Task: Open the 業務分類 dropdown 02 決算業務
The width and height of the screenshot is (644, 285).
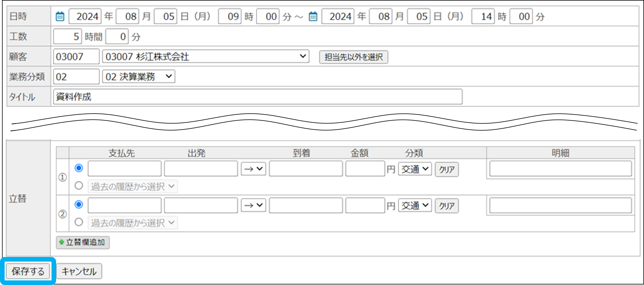Action: pyautogui.click(x=139, y=77)
